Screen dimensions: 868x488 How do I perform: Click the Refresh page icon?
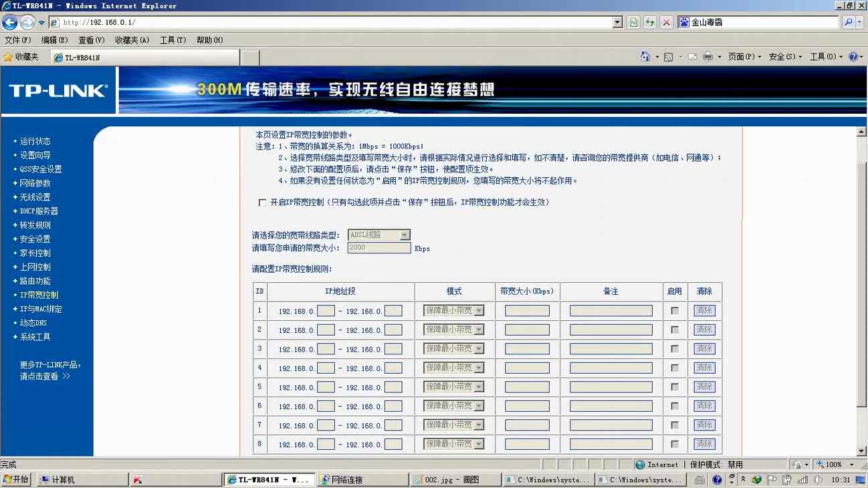tap(649, 22)
